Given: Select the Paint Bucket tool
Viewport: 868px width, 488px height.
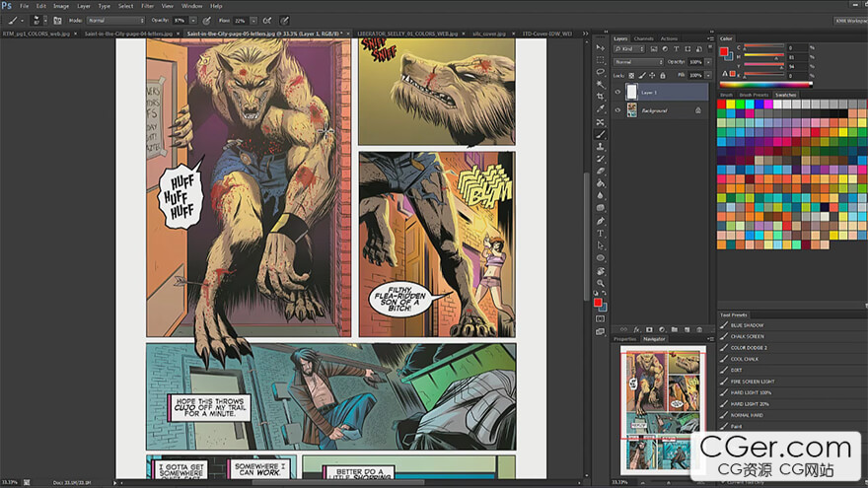Looking at the screenshot, I should pyautogui.click(x=600, y=183).
